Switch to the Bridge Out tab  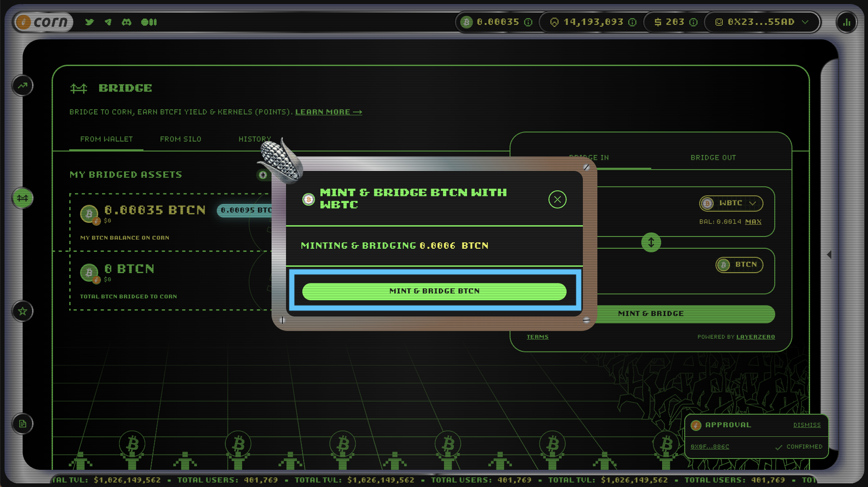point(713,158)
